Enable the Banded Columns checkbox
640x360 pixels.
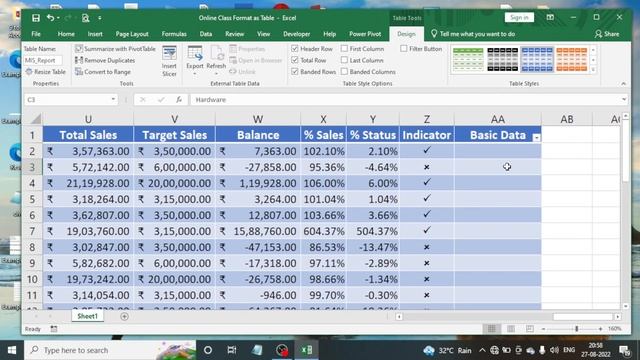344,71
